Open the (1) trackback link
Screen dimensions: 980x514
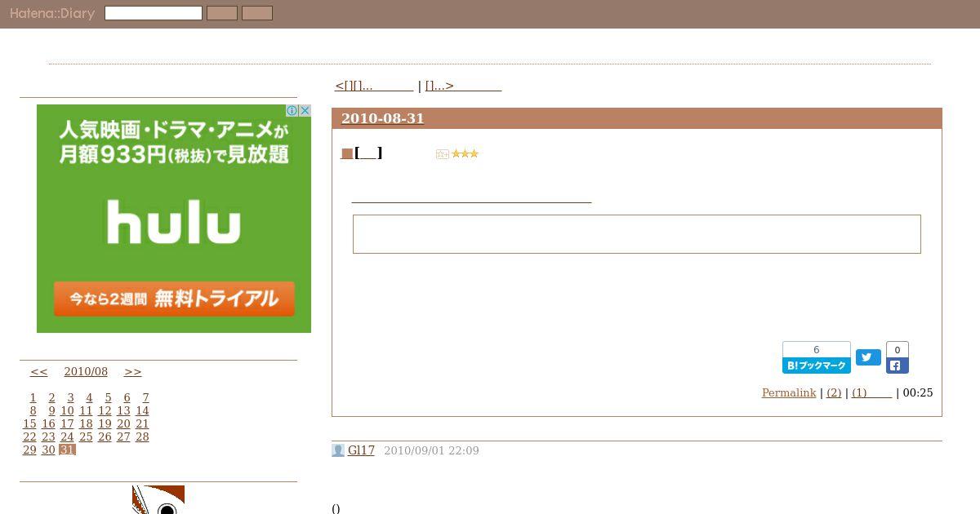(871, 392)
